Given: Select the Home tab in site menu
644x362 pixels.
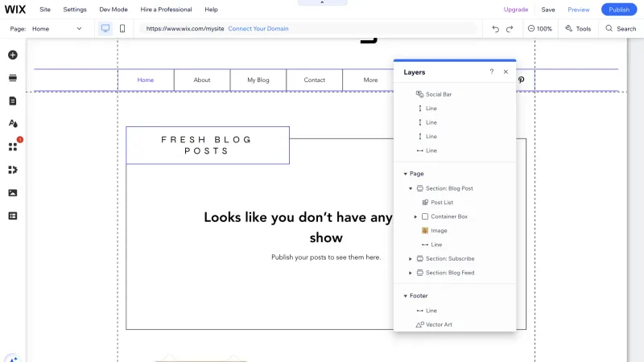Looking at the screenshot, I should pyautogui.click(x=146, y=80).
